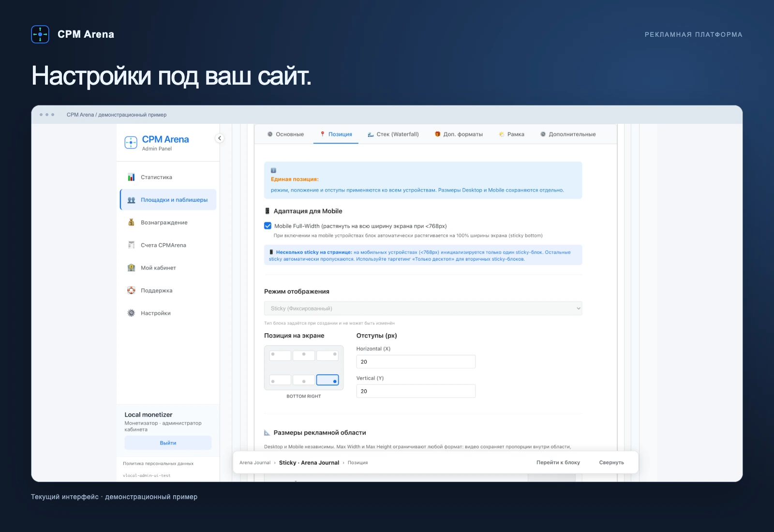Click the Vertical (Y) offset field
This screenshot has height=532, width=774.
416,391
